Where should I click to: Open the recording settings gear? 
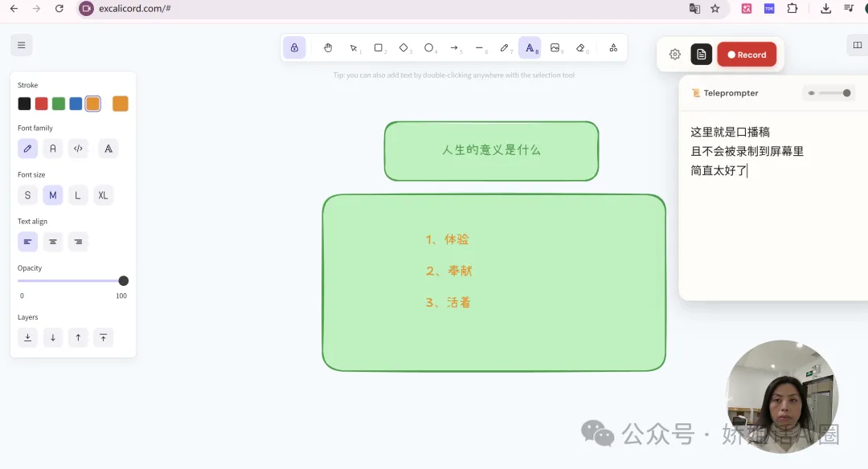[675, 55]
